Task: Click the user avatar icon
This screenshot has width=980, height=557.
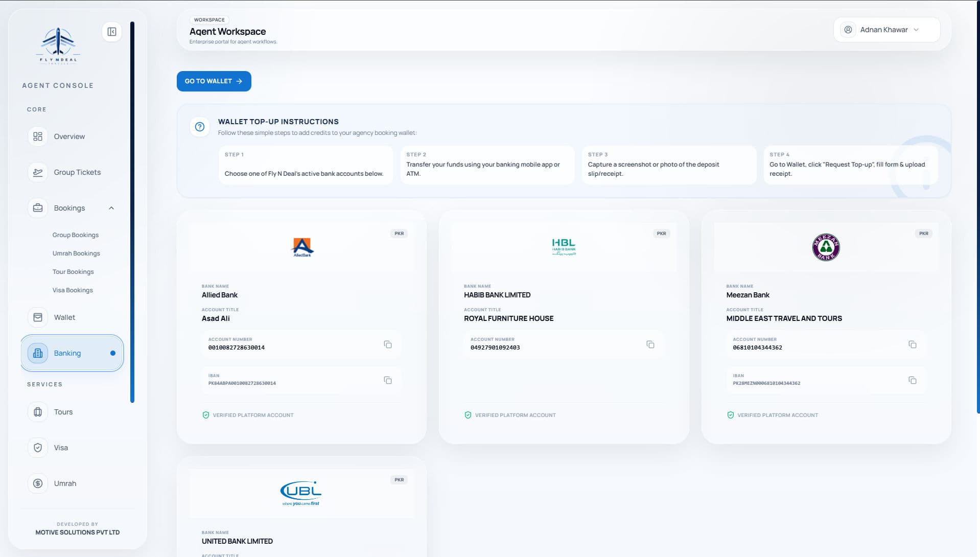Action: [x=848, y=30]
